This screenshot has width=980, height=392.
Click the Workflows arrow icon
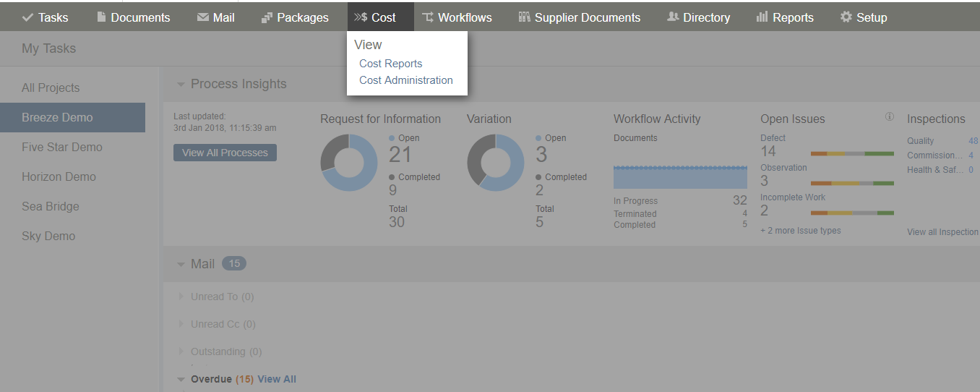click(x=428, y=17)
